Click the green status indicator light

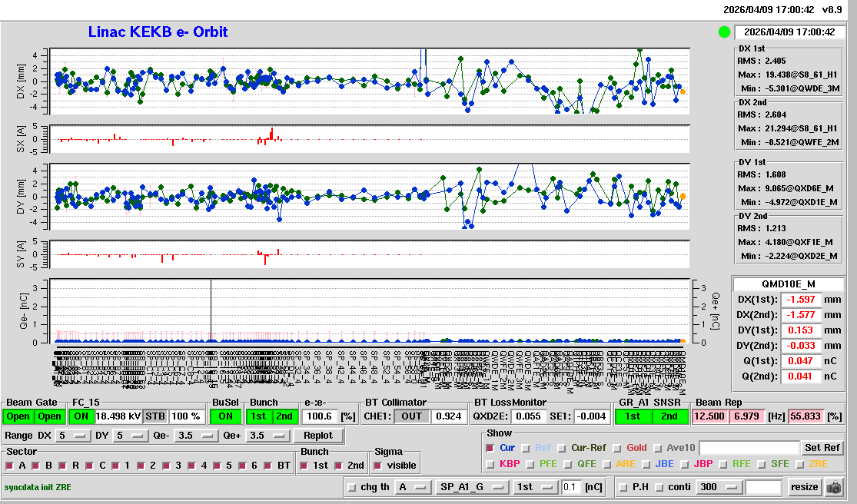[723, 32]
